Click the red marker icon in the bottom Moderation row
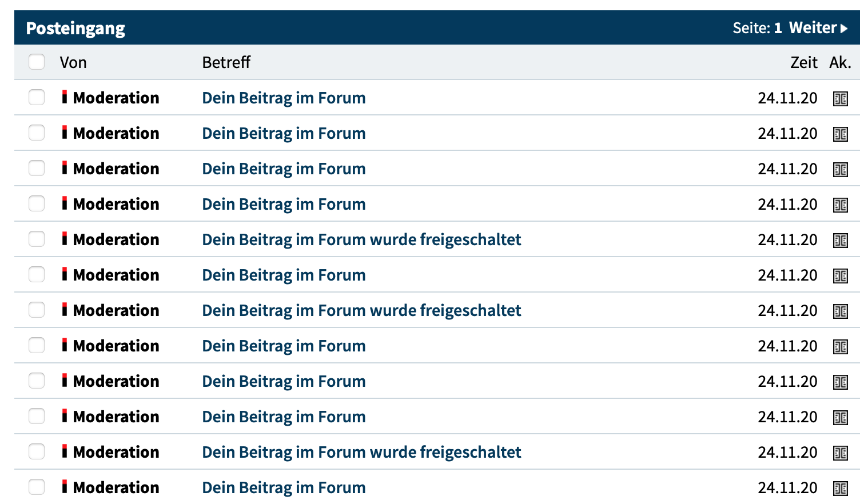This screenshot has height=504, width=860. click(65, 487)
